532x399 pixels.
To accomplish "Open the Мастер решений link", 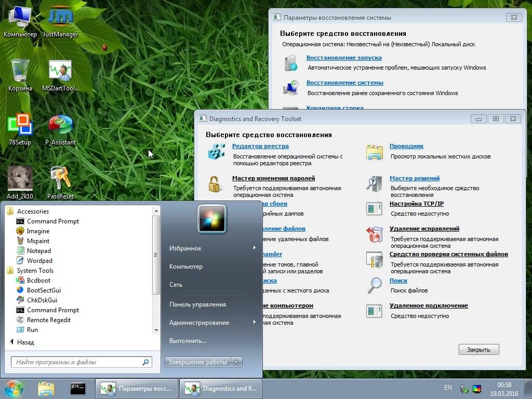I will (415, 179).
